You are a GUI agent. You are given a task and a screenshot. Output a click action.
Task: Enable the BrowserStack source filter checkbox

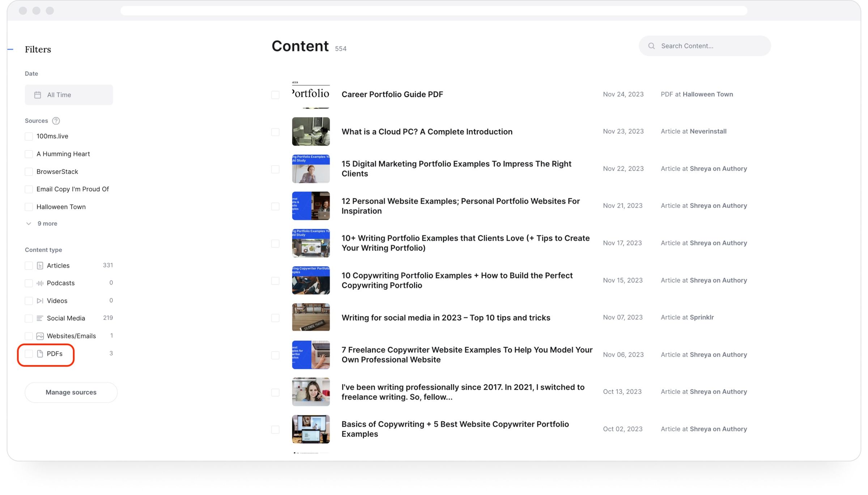pos(29,172)
